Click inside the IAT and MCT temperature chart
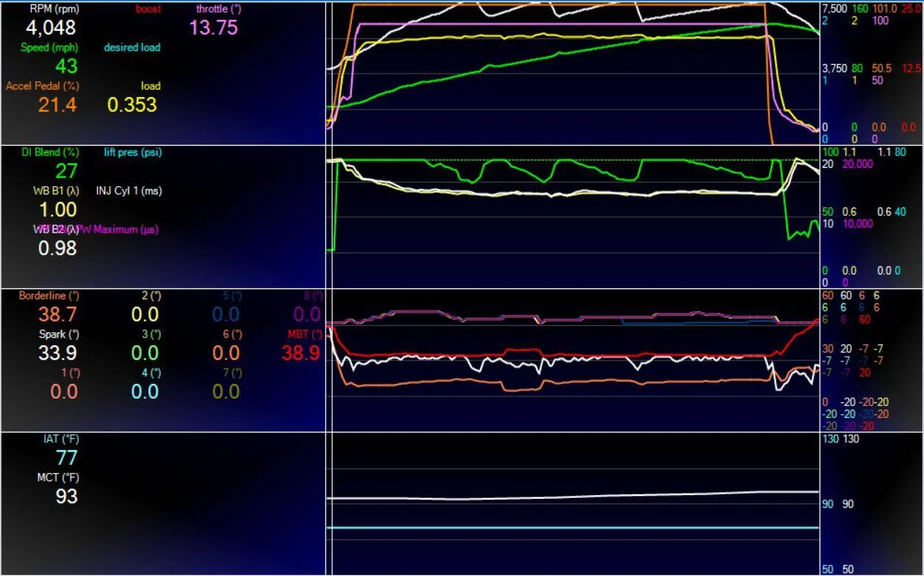Viewport: 924px width, 576px height. click(x=573, y=504)
